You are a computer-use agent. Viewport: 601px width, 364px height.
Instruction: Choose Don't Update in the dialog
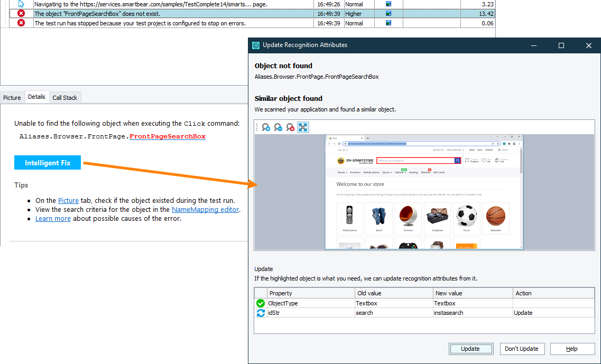click(522, 349)
